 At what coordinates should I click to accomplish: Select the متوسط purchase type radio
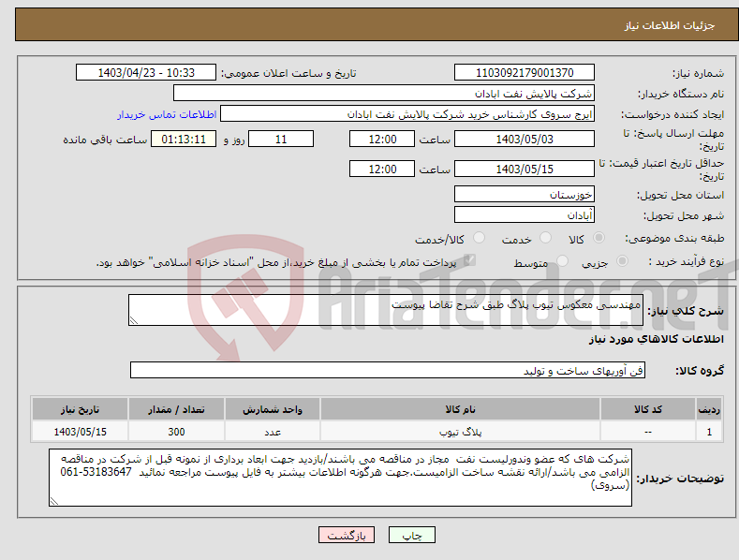click(562, 260)
